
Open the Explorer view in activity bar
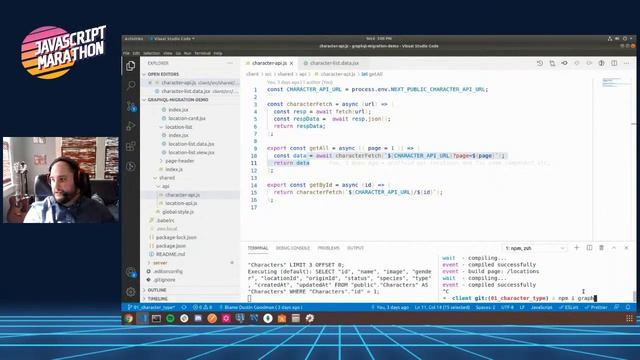coord(131,66)
